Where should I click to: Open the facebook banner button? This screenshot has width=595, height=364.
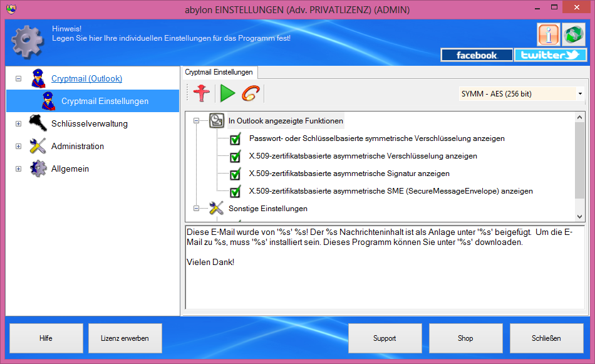coord(477,55)
